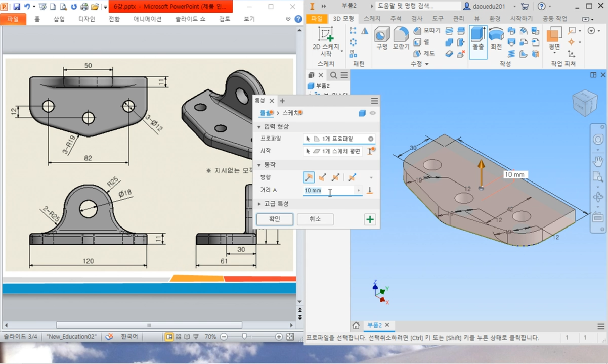Click the OK (확인) button
Viewport: 608px width, 364px height.
(x=274, y=219)
